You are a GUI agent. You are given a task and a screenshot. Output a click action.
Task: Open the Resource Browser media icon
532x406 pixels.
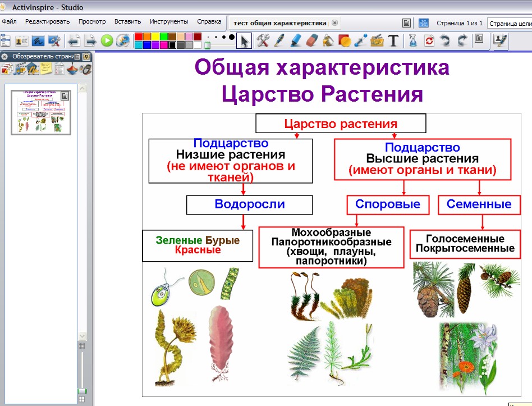click(x=20, y=69)
